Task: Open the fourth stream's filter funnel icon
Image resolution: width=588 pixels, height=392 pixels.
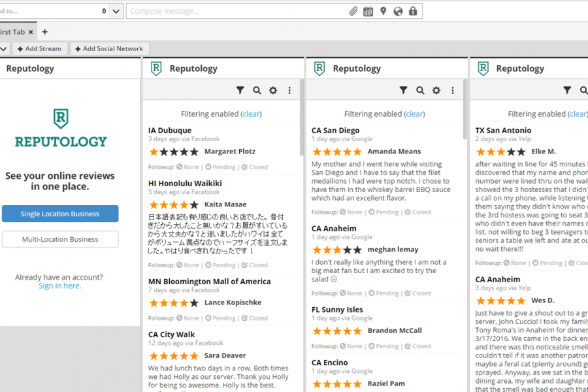Action: 567,90
